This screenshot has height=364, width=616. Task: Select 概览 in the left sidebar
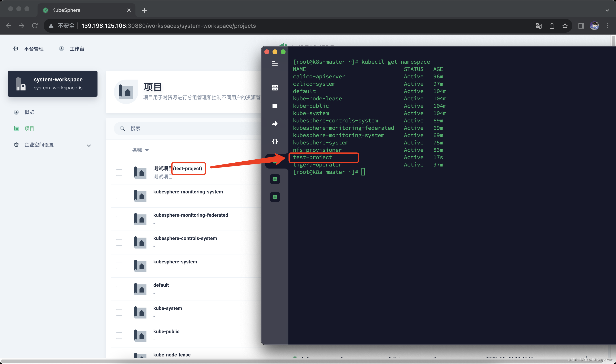pos(29,112)
